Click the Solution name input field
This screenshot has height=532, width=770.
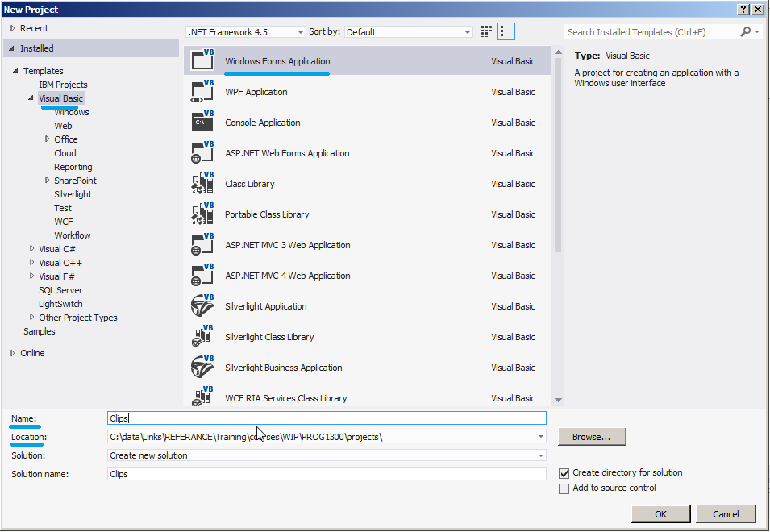pos(327,474)
